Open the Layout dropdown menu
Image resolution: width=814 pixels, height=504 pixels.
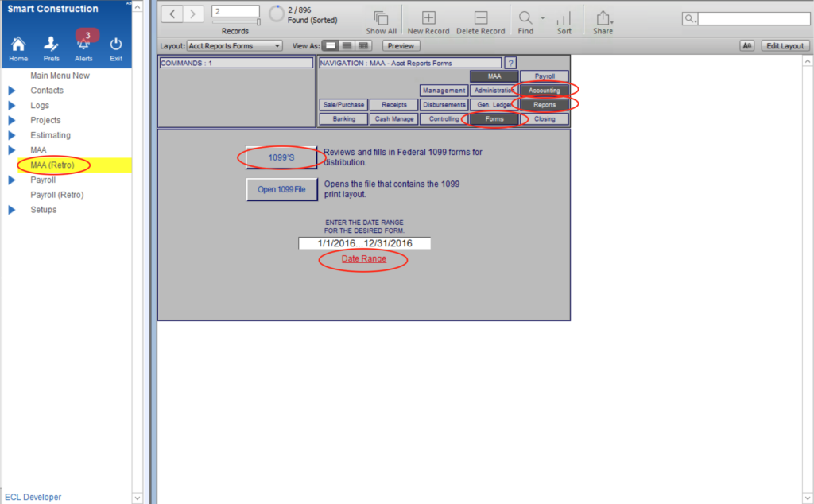(x=234, y=46)
